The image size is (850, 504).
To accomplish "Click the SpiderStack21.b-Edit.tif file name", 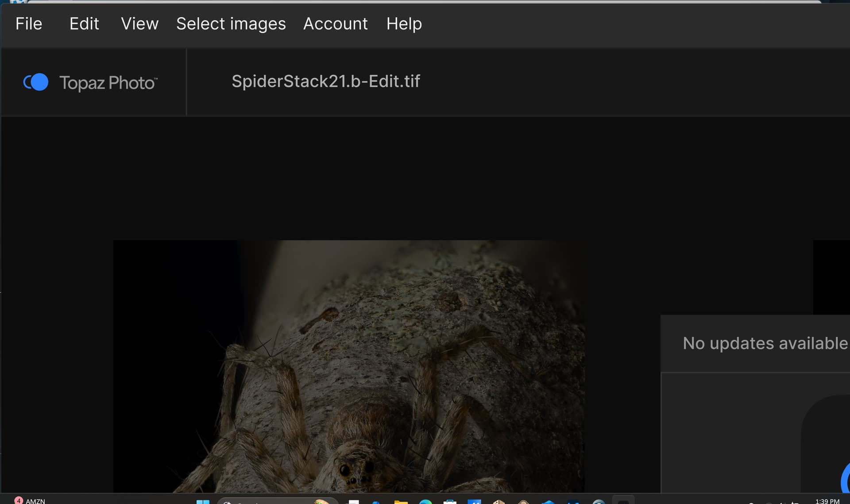I will [x=326, y=81].
